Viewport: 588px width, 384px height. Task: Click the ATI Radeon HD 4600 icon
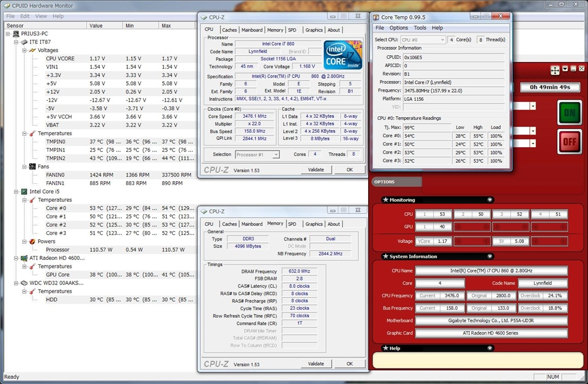pyautogui.click(x=24, y=258)
